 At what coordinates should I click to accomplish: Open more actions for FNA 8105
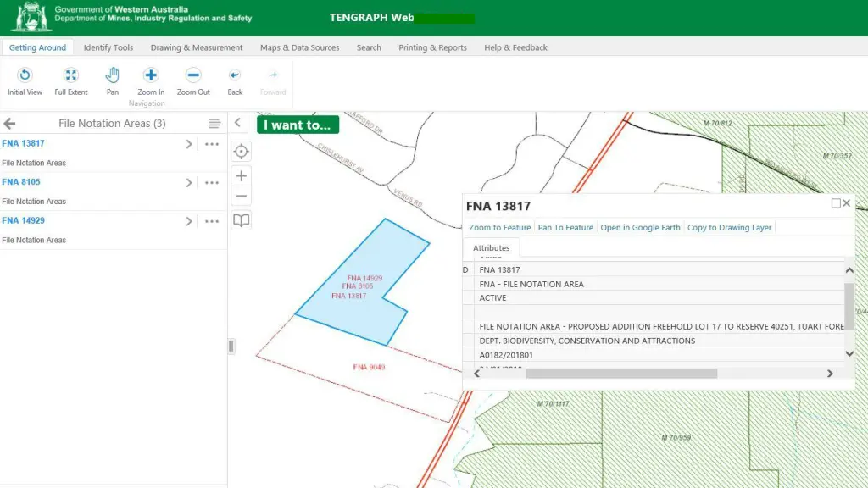coord(211,183)
